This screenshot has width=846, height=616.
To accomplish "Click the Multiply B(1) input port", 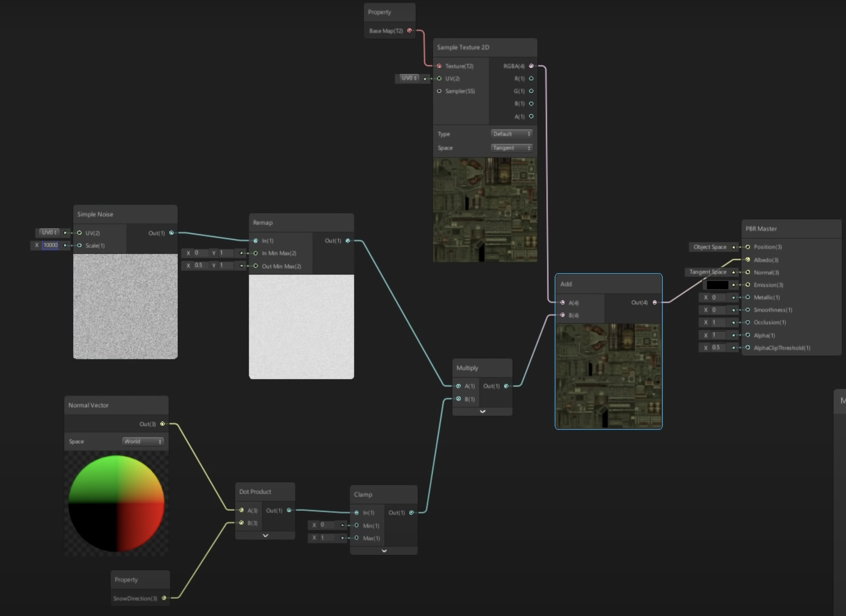I will 459,399.
